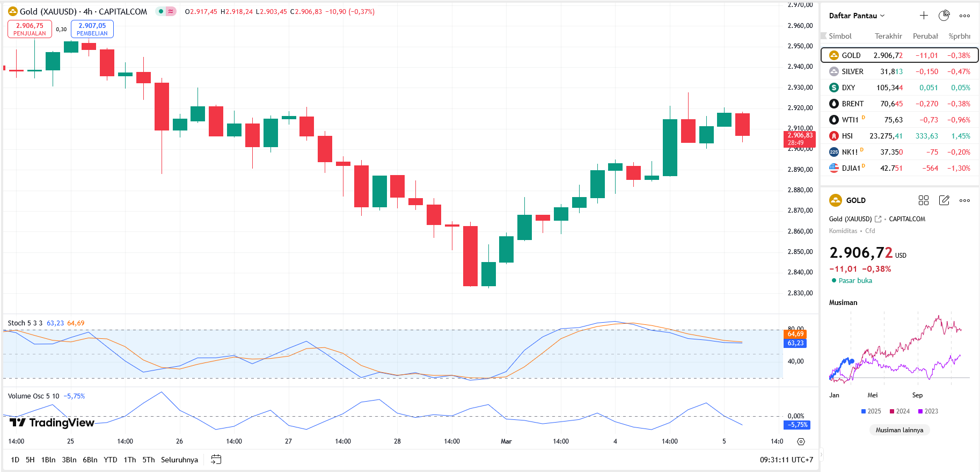Open the go-to-date calendar icon
This screenshot has width=980, height=472.
(x=216, y=460)
